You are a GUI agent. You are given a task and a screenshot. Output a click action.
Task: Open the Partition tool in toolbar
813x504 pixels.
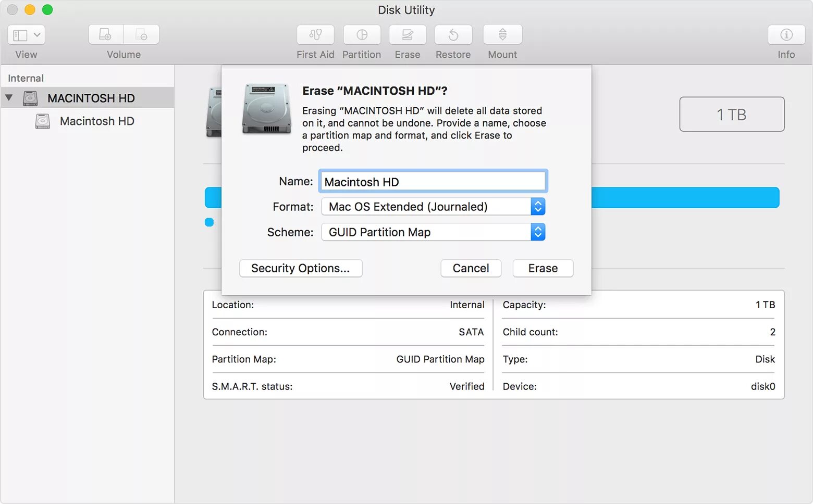coord(362,35)
